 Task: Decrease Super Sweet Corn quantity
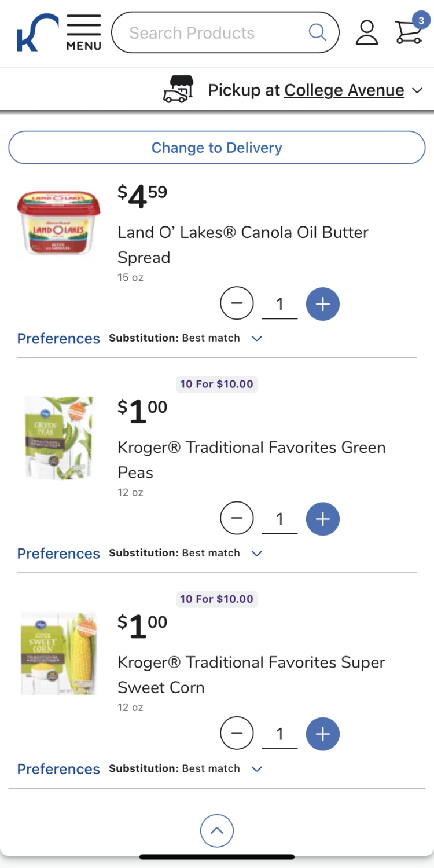237,734
